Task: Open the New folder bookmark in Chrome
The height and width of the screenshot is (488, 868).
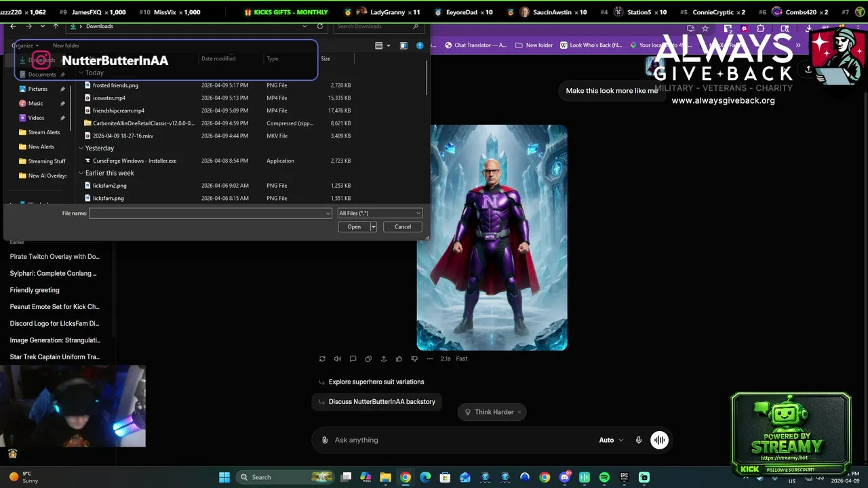Action: 534,45
